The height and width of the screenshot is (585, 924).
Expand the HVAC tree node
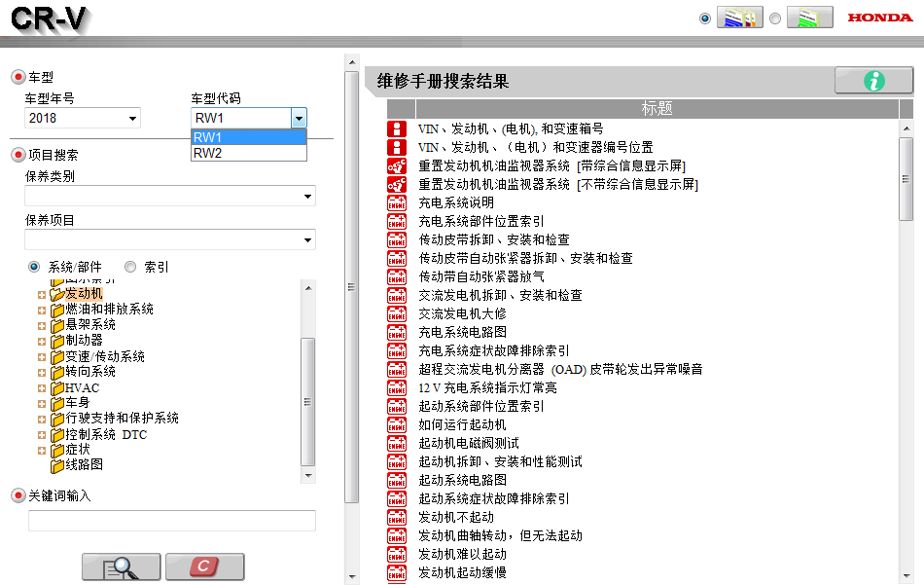coord(41,388)
